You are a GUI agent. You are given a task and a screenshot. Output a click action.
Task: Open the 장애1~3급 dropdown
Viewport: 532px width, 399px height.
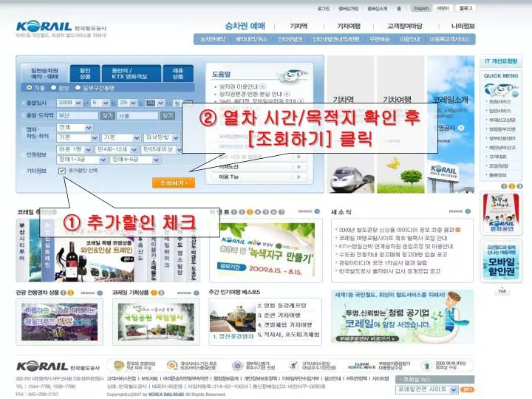81,160
